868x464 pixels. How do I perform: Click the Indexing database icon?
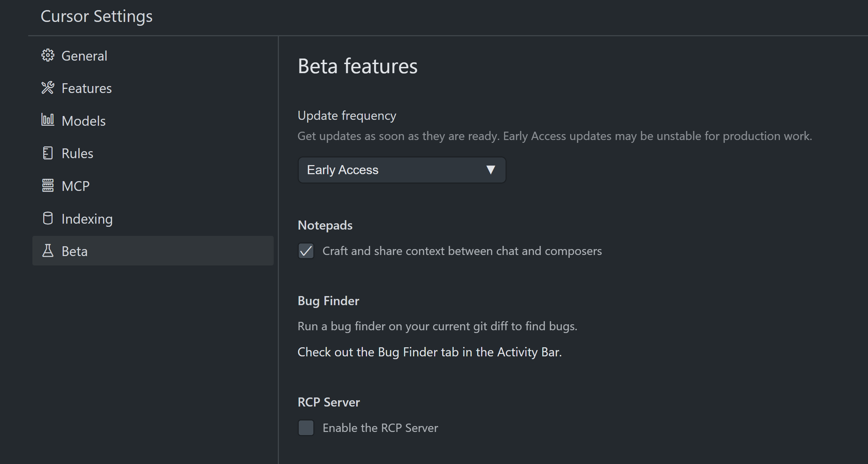pyautogui.click(x=48, y=218)
